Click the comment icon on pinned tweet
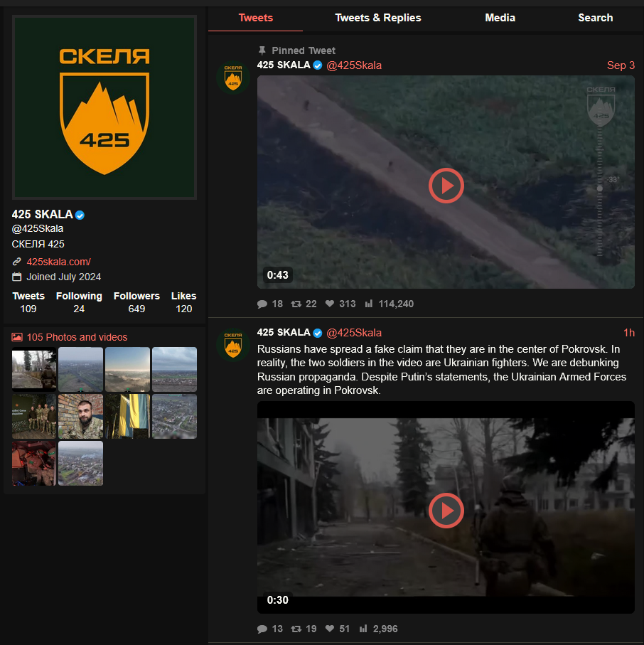Image resolution: width=644 pixels, height=645 pixels. point(262,304)
